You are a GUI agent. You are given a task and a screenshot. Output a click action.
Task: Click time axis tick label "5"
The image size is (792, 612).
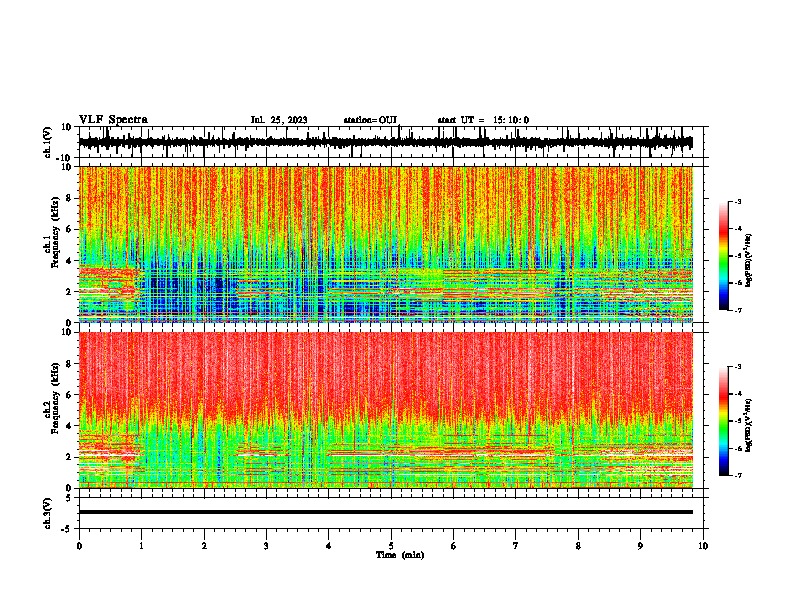point(391,546)
